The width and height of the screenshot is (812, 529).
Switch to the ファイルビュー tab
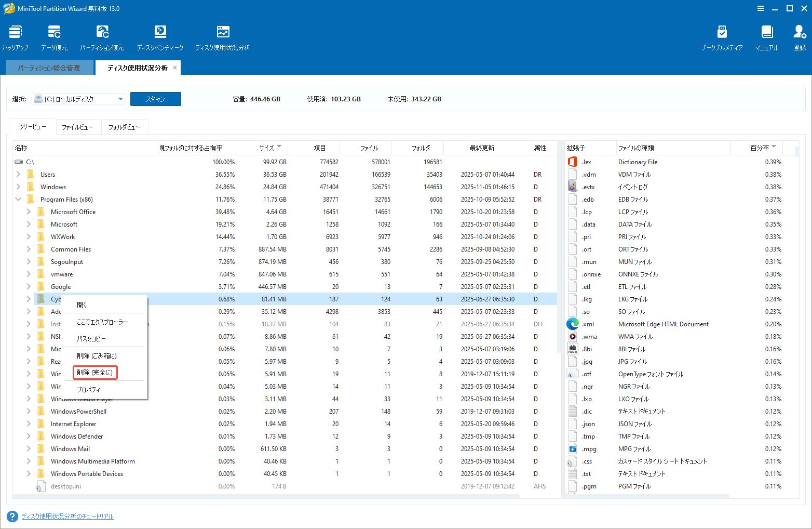click(x=78, y=126)
